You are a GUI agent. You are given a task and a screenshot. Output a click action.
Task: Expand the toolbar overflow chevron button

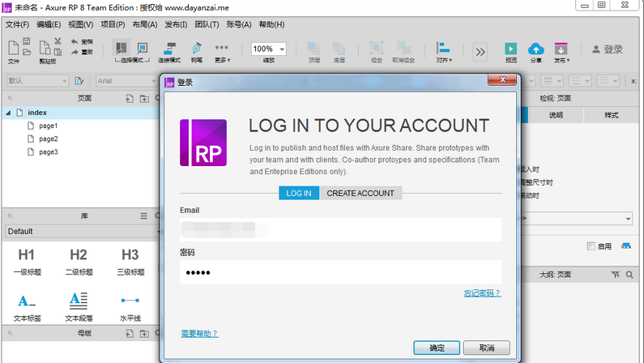pyautogui.click(x=480, y=52)
